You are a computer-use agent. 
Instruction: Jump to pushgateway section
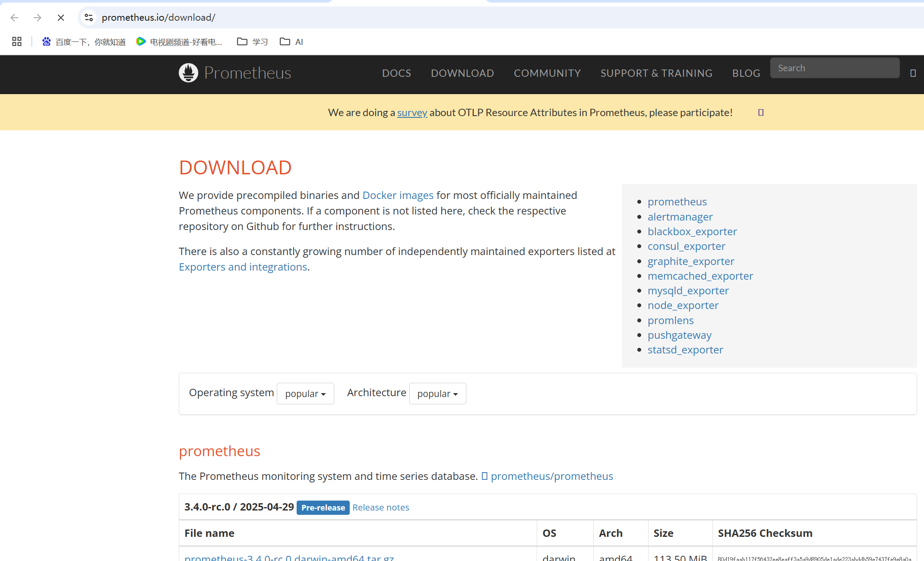coord(680,335)
